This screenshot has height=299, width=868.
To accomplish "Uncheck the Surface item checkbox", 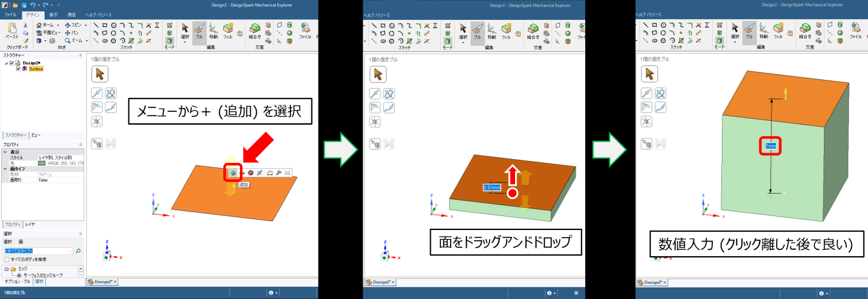I will pyautogui.click(x=19, y=69).
